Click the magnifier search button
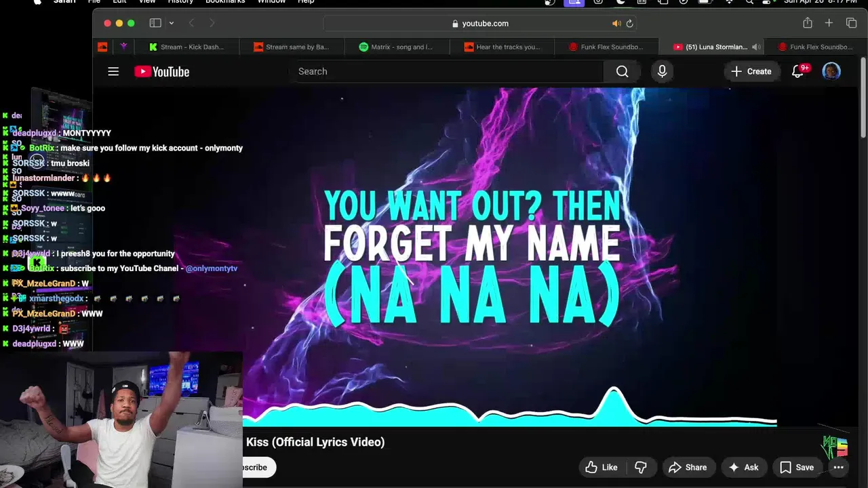Image resolution: width=868 pixels, height=488 pixels. [622, 71]
